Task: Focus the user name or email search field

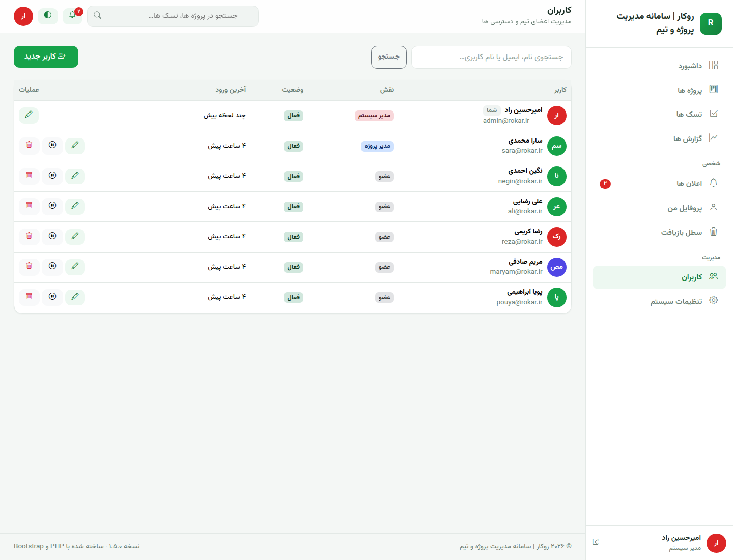Action: click(x=491, y=57)
